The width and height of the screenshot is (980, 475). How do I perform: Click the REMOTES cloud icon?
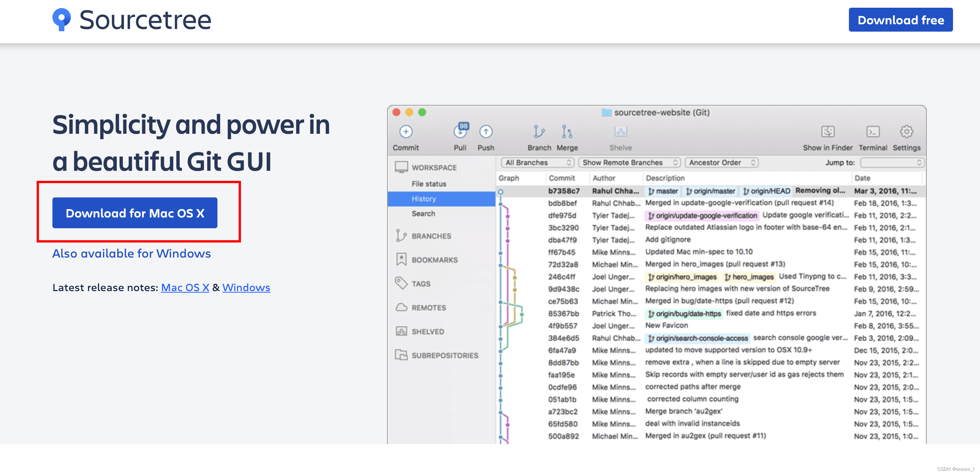point(401,307)
